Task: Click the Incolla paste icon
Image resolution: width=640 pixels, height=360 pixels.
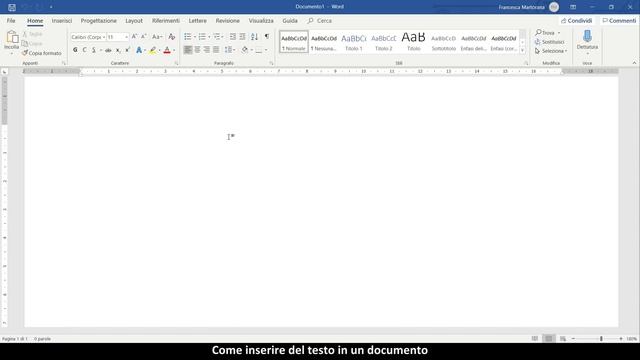Action: click(x=12, y=38)
